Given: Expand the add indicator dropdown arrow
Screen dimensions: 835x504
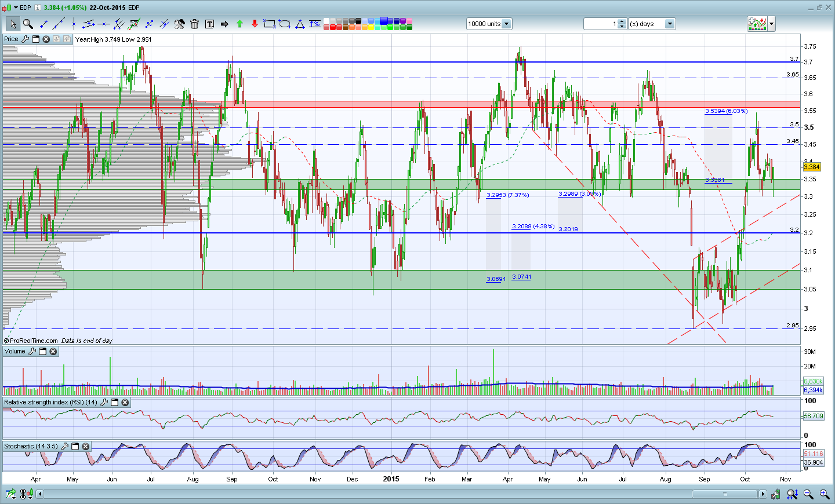Looking at the screenshot, I should 772,24.
